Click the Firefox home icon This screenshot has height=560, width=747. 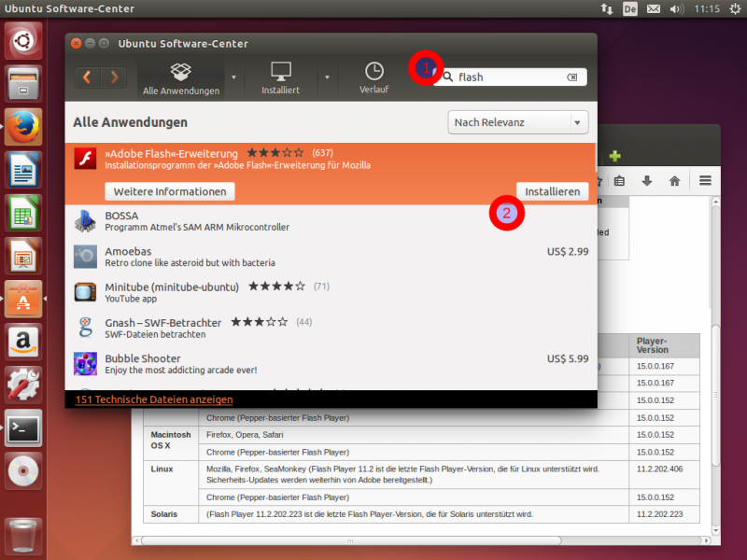coord(674,180)
